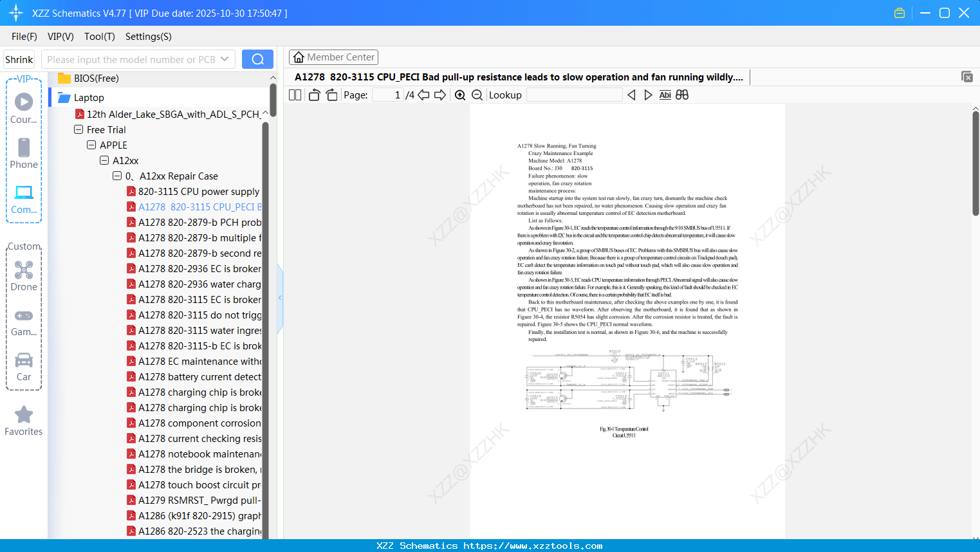The image size is (980, 552).
Task: Select the A1278 820-3115 CPU_PECI document tab
Action: pyautogui.click(x=519, y=77)
